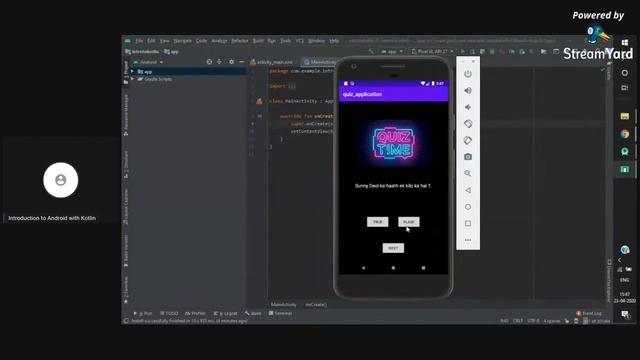Open the Run tool window tab

coord(143,313)
